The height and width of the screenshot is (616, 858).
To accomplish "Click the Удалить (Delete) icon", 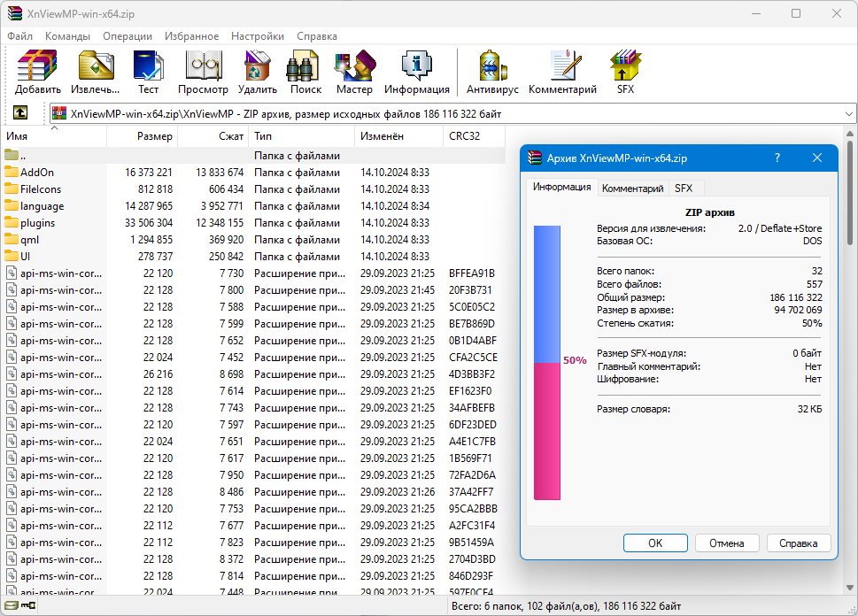I will coord(257,73).
